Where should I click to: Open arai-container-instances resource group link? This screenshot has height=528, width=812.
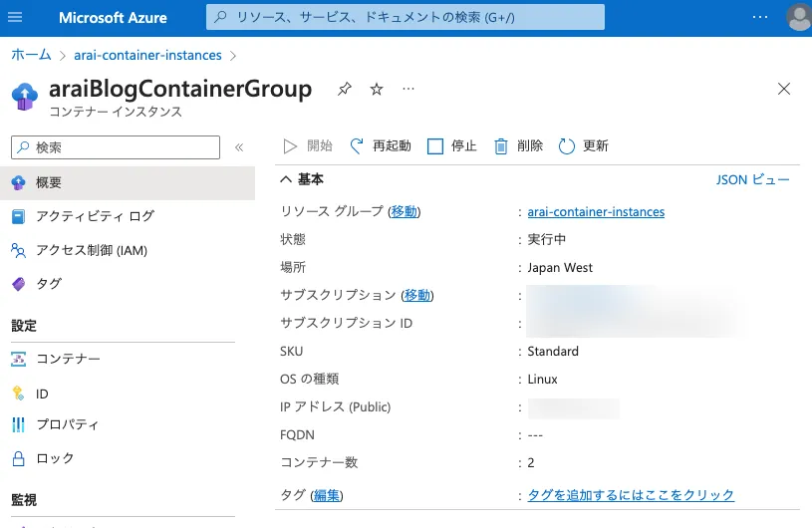pyautogui.click(x=596, y=212)
